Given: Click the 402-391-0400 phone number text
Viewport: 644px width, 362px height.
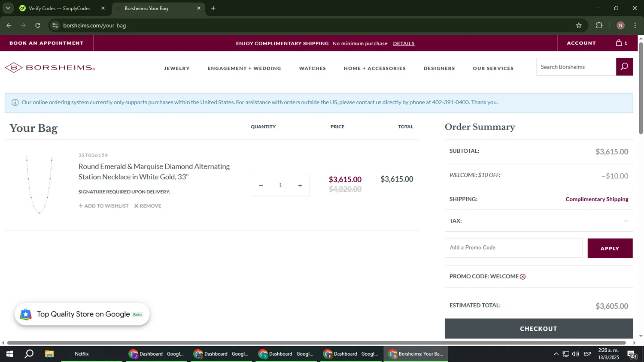Looking at the screenshot, I should pyautogui.click(x=450, y=103).
